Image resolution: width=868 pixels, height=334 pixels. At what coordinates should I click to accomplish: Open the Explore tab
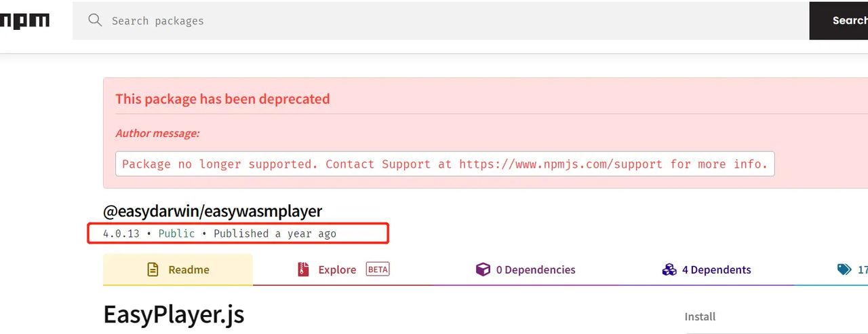pos(344,270)
